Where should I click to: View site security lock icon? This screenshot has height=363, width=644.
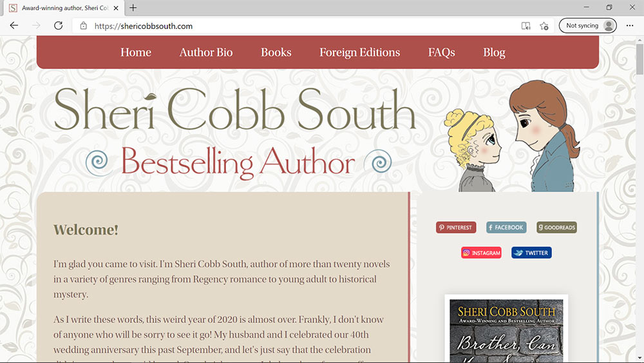(83, 26)
